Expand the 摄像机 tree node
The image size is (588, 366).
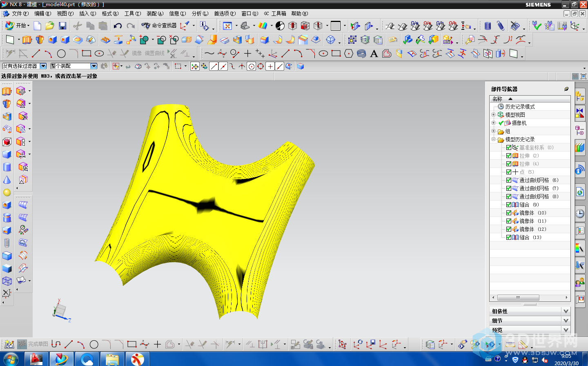[493, 123]
